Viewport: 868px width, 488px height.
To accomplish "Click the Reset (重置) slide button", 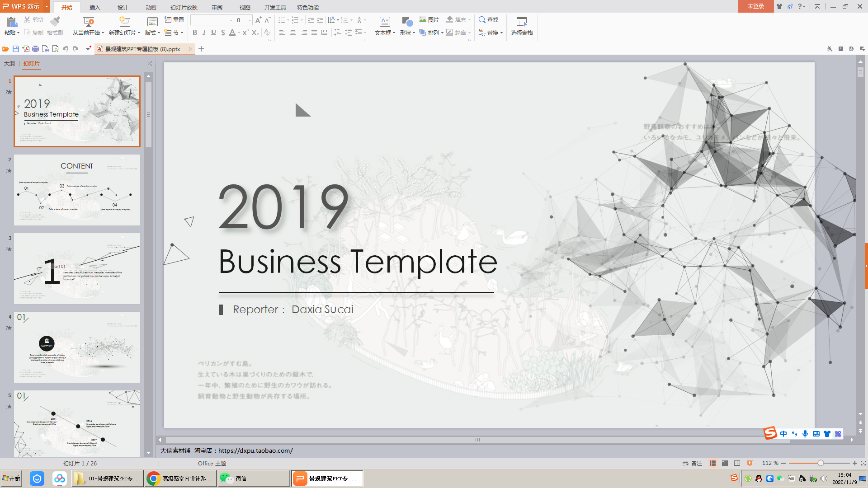I will [175, 19].
